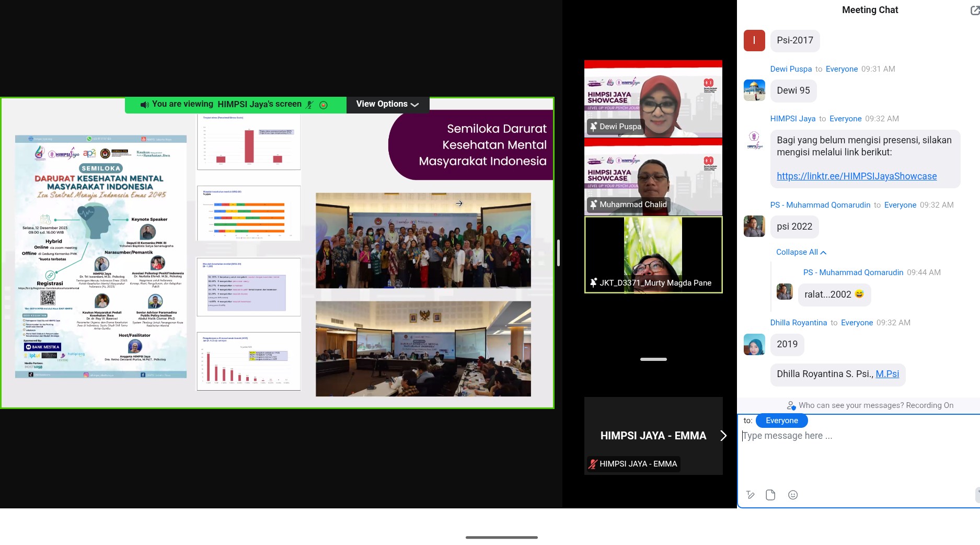Click the pin icon on Muhammad Chalid's video
980x545 pixels.
coord(593,205)
